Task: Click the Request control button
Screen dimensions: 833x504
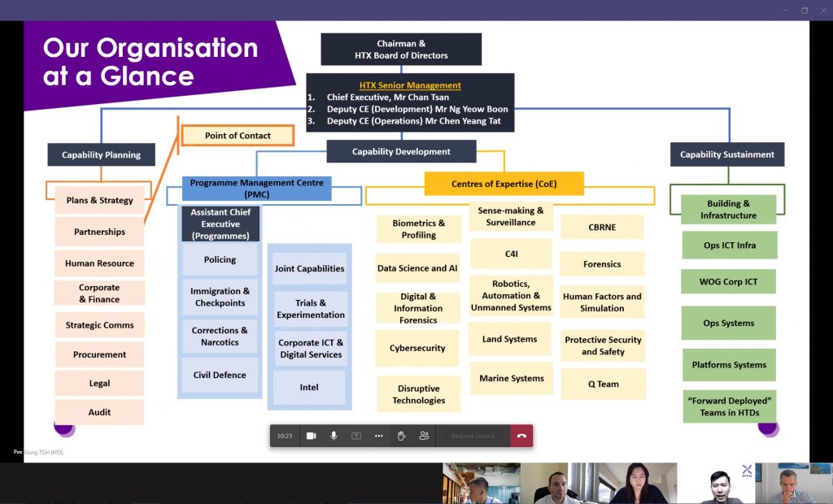Action: click(x=473, y=436)
